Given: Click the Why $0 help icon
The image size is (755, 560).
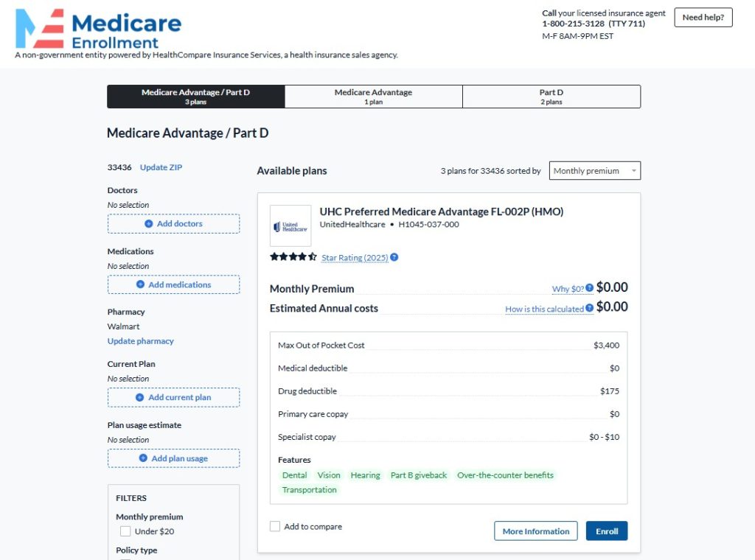Looking at the screenshot, I should (590, 289).
